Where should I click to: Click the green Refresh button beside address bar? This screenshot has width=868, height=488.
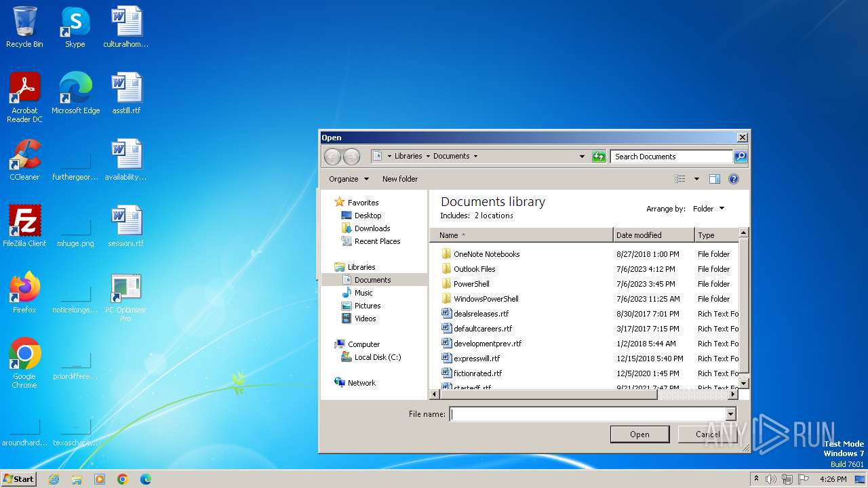click(x=598, y=157)
